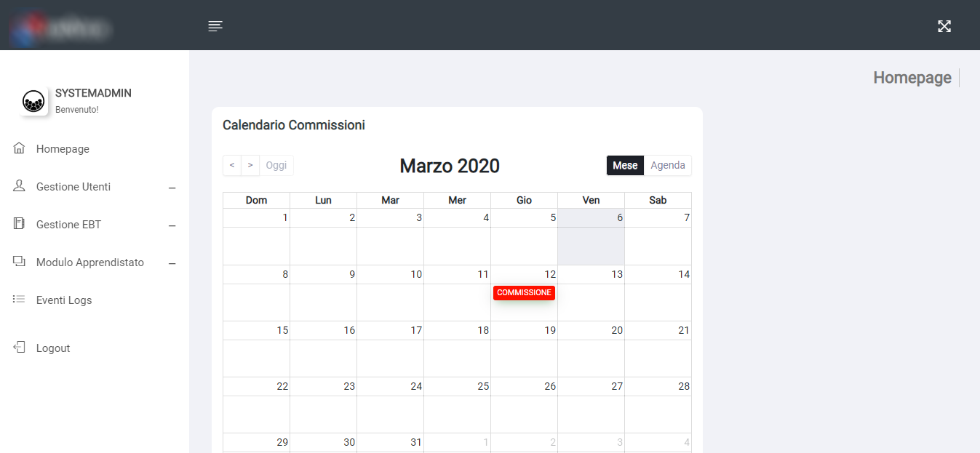Click the Gestione EBT book icon

click(x=20, y=224)
